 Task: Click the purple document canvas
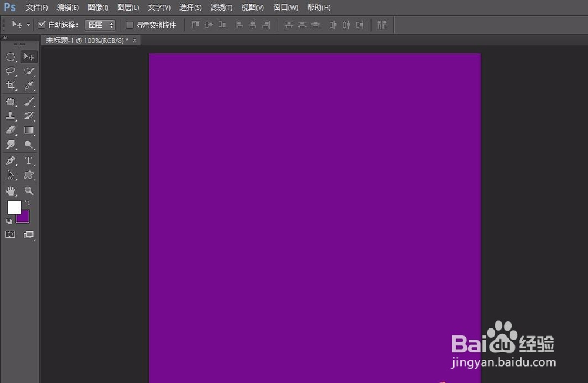[x=315, y=218]
